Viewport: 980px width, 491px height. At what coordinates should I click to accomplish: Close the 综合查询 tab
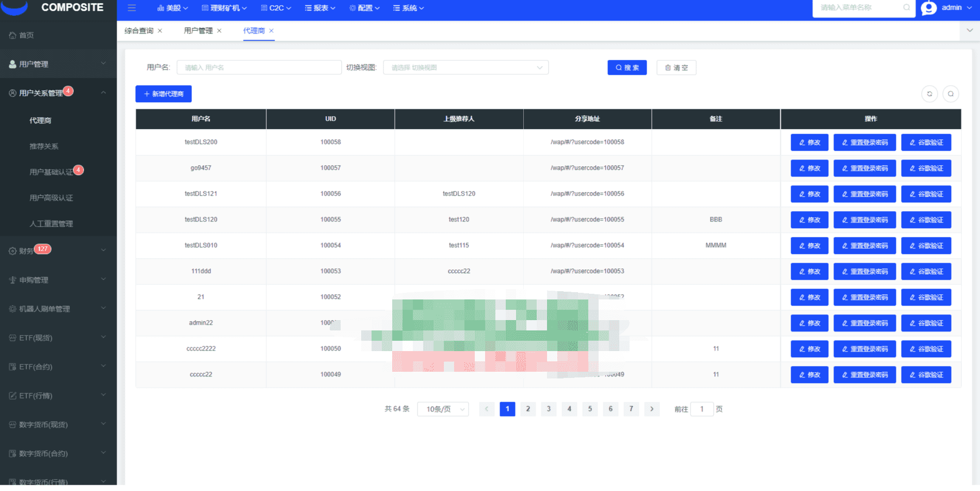[x=160, y=31]
